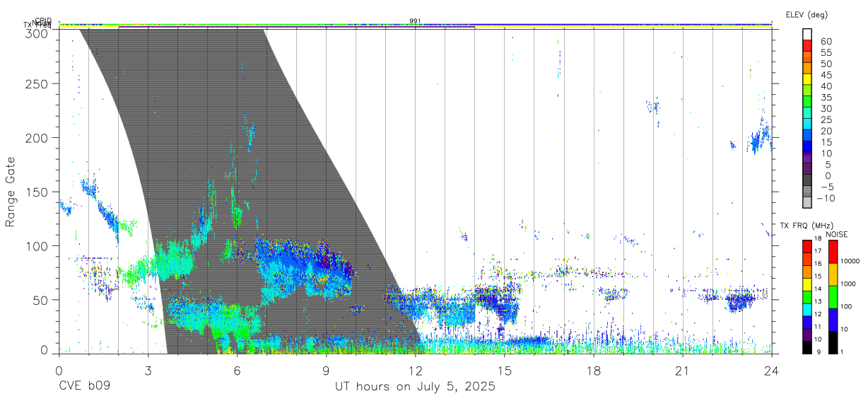Select the TX FRQ scale label 13
The image size is (868, 401).
pos(817,302)
